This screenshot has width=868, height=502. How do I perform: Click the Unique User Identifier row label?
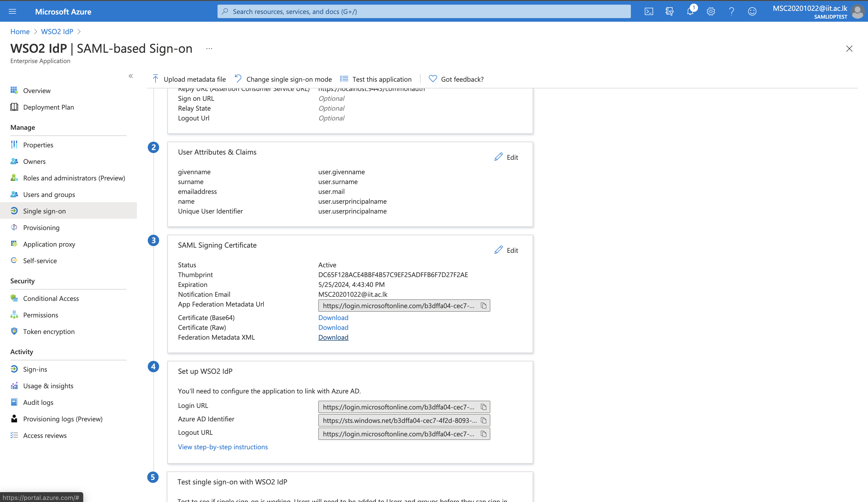210,211
